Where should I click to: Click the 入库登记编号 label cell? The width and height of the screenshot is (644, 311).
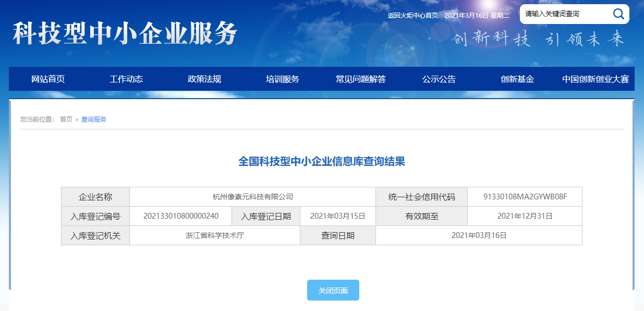click(95, 216)
